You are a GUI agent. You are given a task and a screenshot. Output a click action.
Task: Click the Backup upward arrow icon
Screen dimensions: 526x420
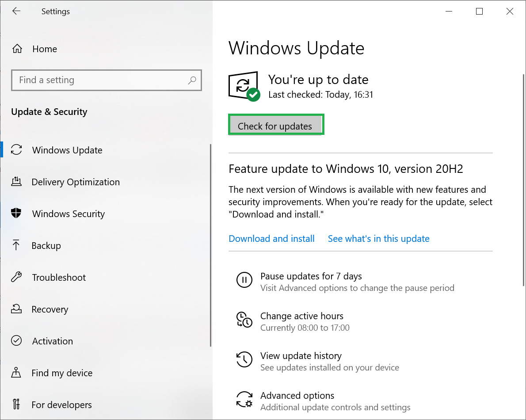(x=16, y=245)
